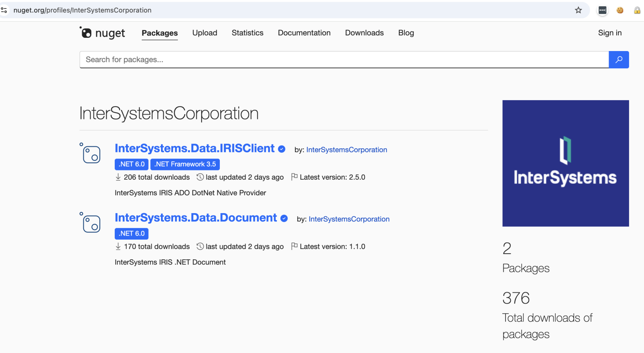Open the dark extension icon with dots
The image size is (644, 353).
point(603,10)
